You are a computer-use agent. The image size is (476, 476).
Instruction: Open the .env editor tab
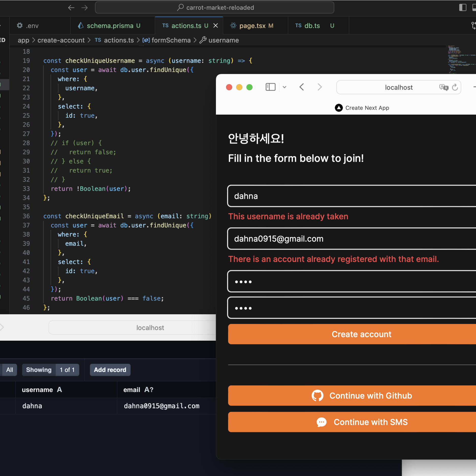[x=40, y=26]
